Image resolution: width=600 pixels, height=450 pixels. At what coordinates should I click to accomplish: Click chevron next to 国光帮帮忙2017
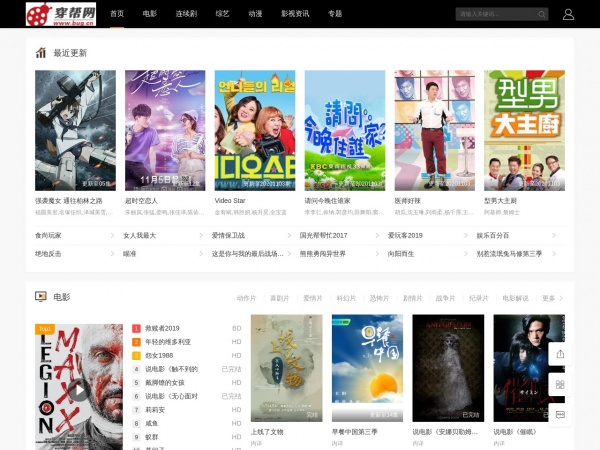click(x=377, y=235)
